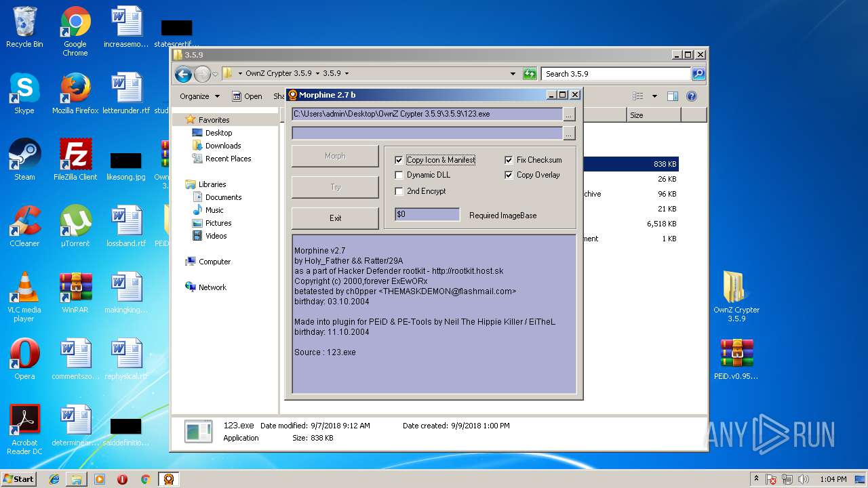Select OwnZ Crypter 3.5.9 folder on desktop
This screenshot has height=488, width=868.
pos(736,297)
